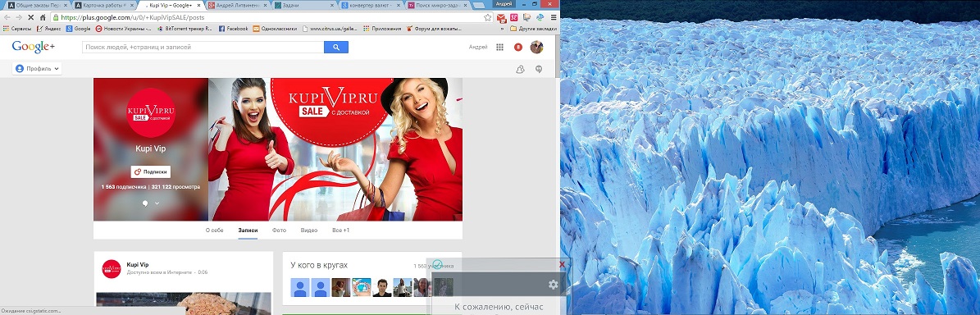Viewport: 980px width, 315px height.
Task: Switch to конвертер валют browser tab
Action: pos(371,5)
